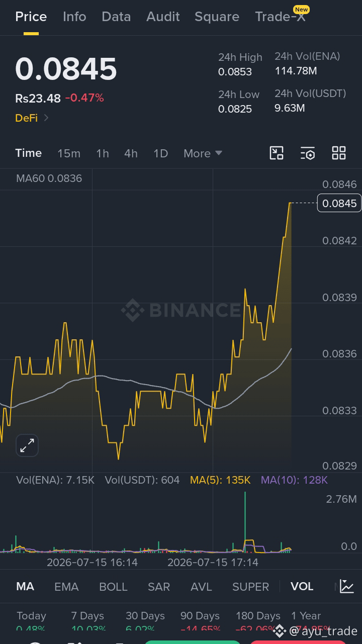Select the 4h chart interval
362x644 pixels.
pos(131,153)
